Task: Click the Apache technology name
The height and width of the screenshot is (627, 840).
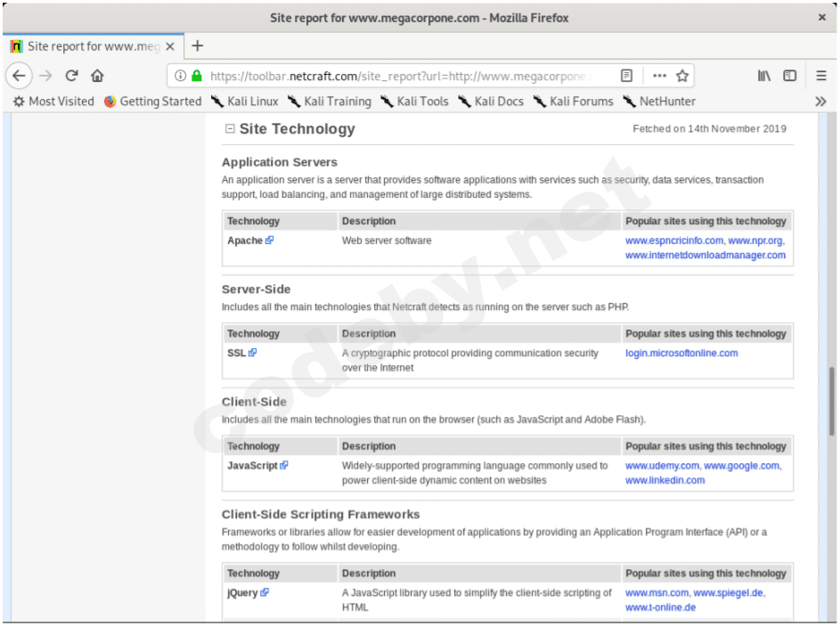Action: coord(245,240)
